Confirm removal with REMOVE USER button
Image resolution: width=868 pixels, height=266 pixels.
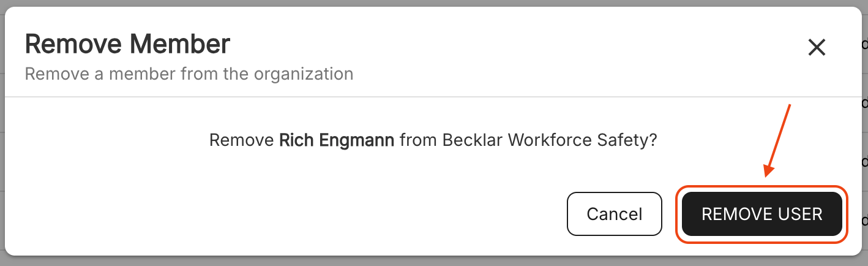(761, 214)
